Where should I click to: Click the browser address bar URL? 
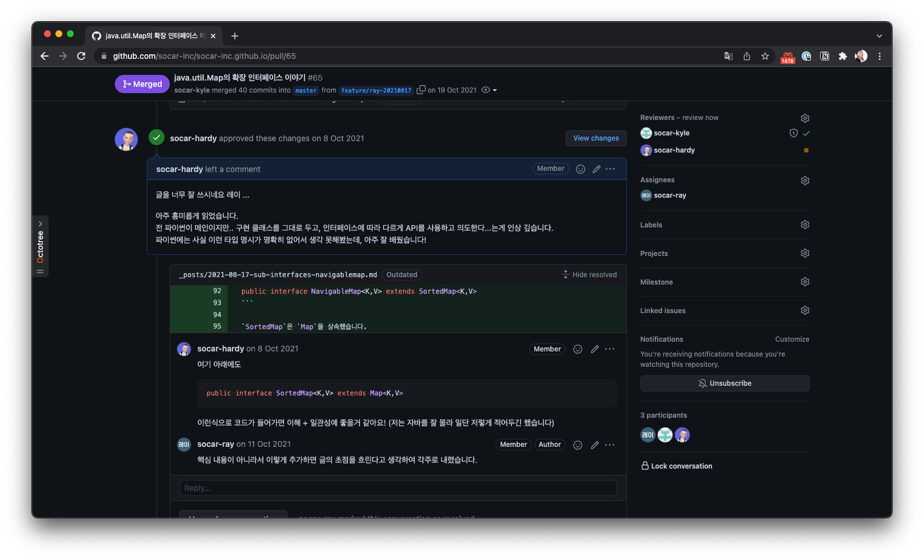(x=205, y=56)
